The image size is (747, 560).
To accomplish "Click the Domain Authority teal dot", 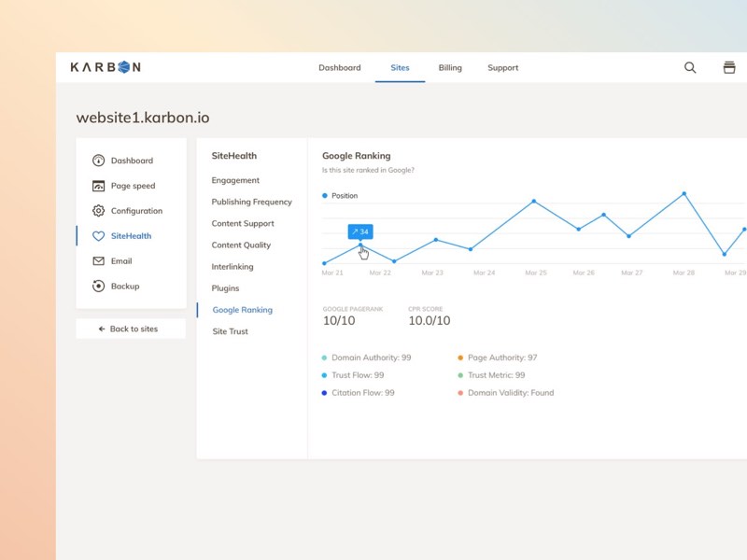I will [325, 357].
